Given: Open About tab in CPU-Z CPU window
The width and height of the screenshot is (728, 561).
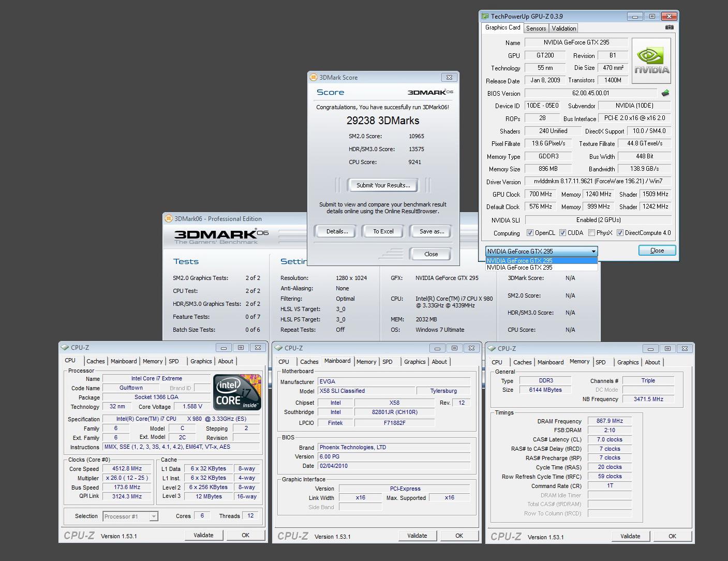Looking at the screenshot, I should [226, 361].
